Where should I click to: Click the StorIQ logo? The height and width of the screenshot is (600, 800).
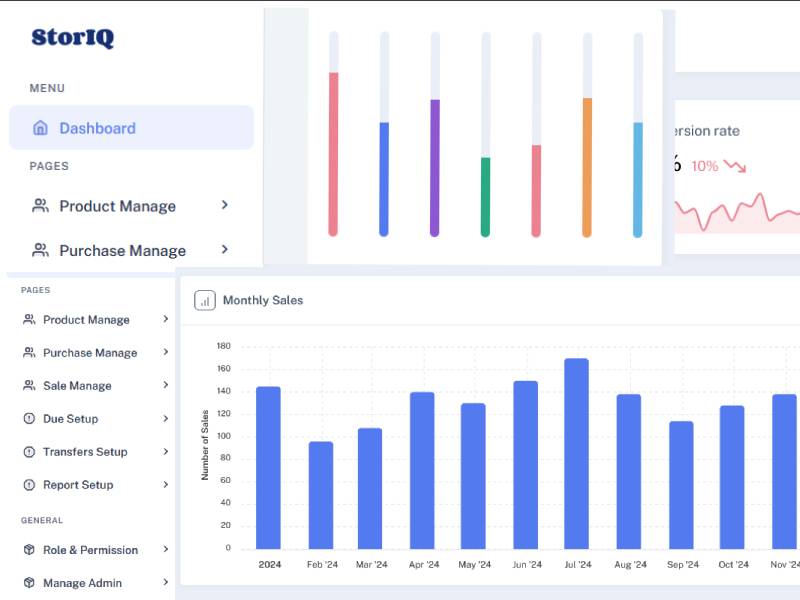72,38
